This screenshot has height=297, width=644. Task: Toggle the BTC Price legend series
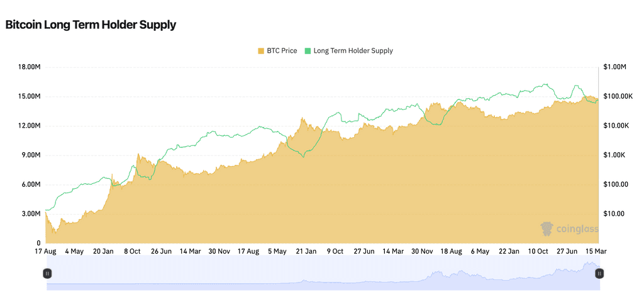[282, 50]
